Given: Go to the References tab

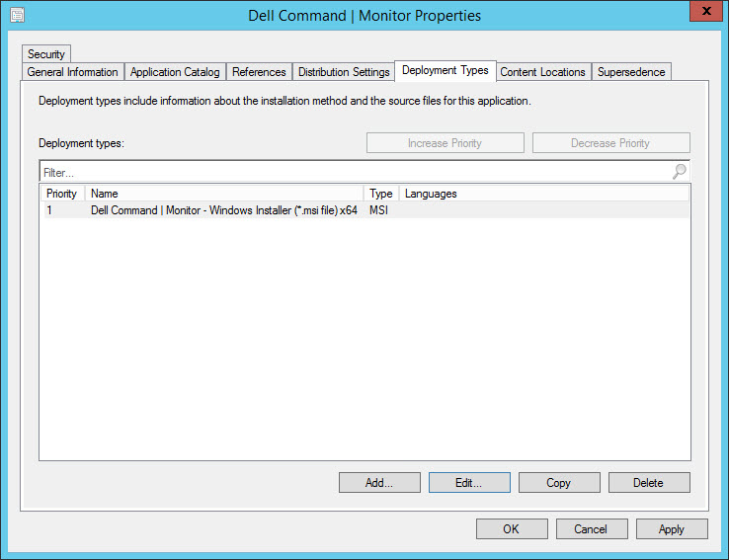Looking at the screenshot, I should click(259, 72).
